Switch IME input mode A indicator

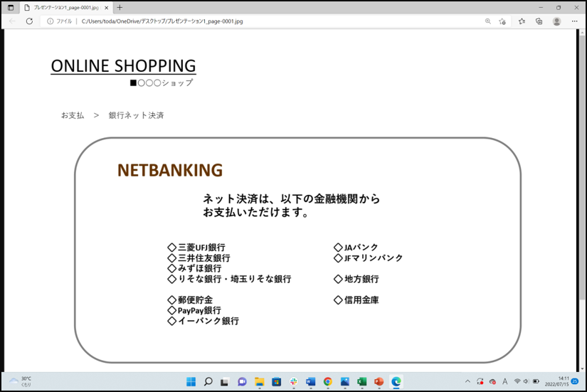[x=505, y=381]
